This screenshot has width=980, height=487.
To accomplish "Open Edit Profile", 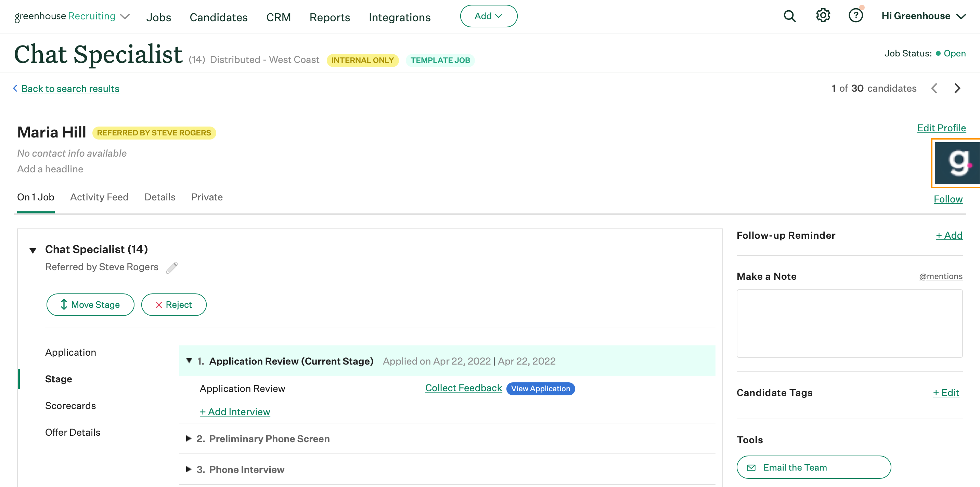I will pos(941,128).
